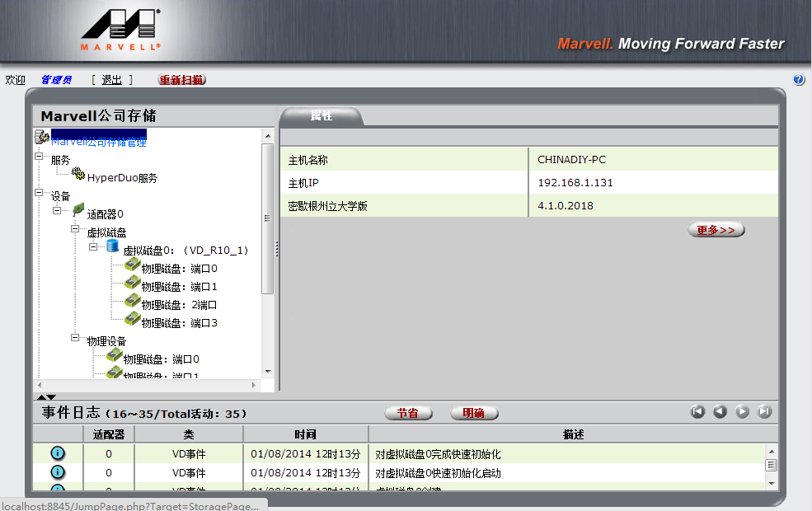812x511 pixels.
Task: Click the splitter handle between tree and properties
Action: click(277, 249)
